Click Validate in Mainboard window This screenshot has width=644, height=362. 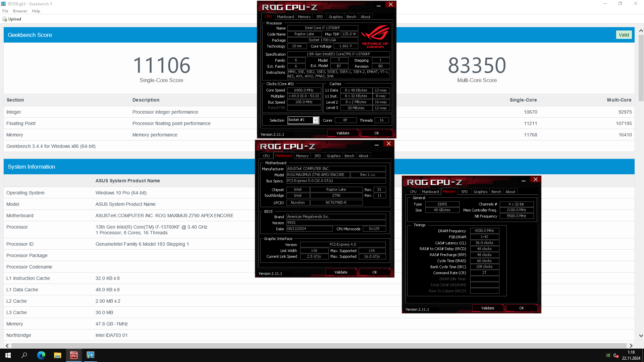341,272
